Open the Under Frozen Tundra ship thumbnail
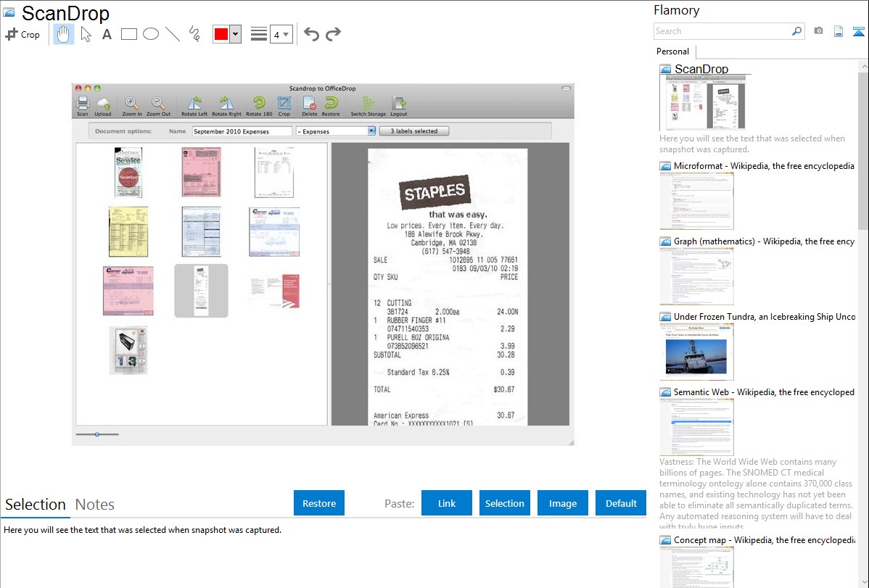The width and height of the screenshot is (869, 588). [696, 352]
